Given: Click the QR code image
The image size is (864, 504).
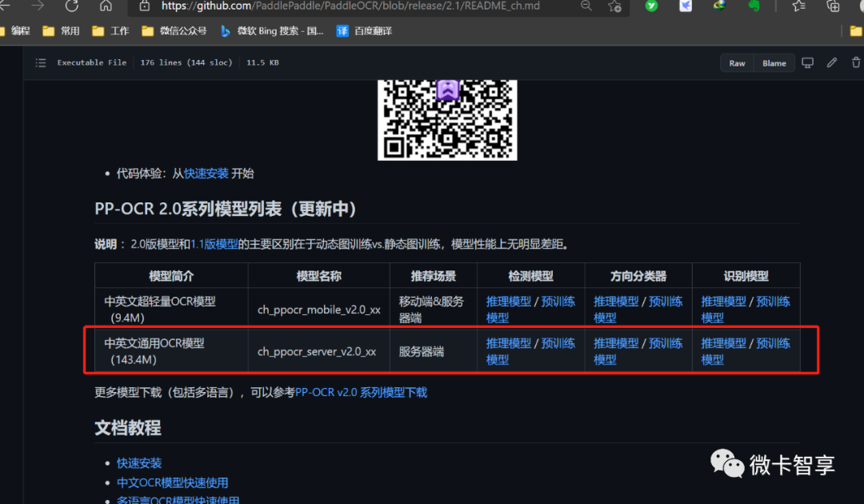Looking at the screenshot, I should 447,119.
